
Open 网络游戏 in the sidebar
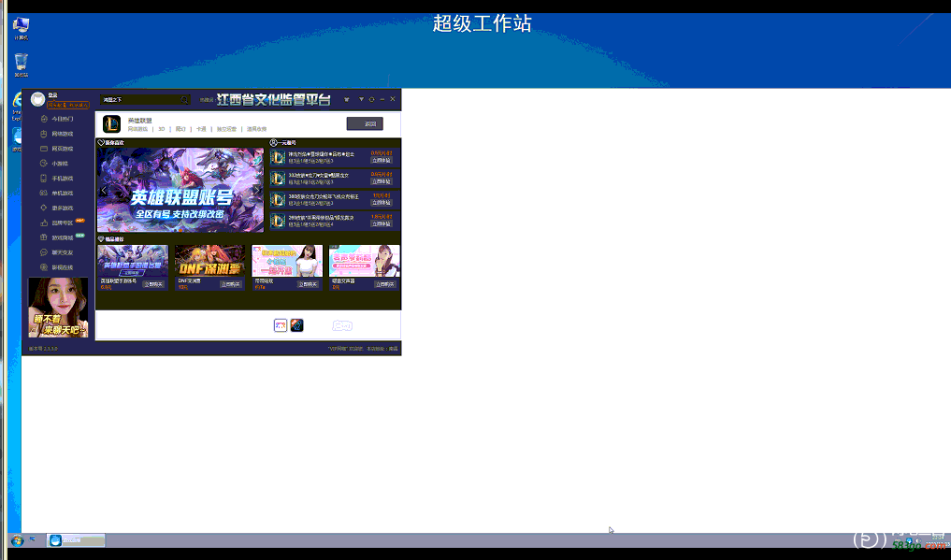62,134
